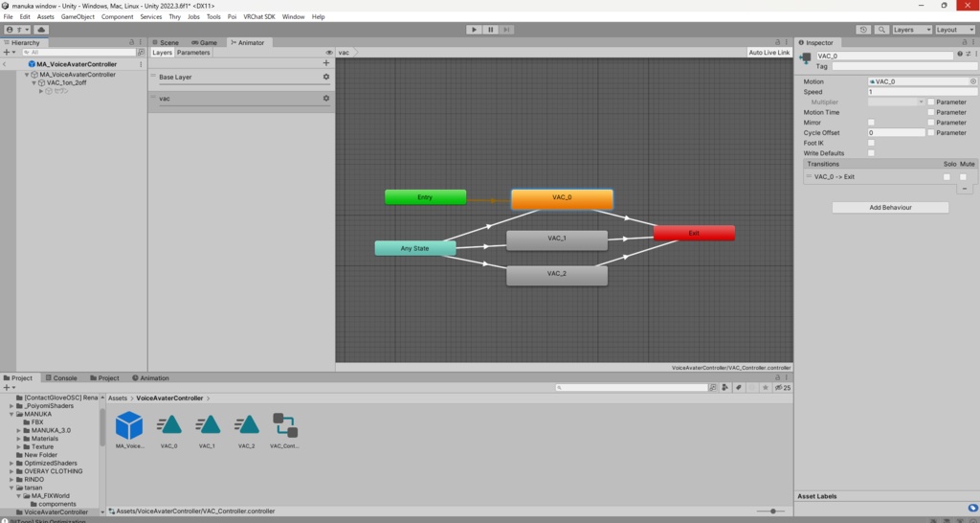980x523 pixels.
Task: Enable the Multiplier Parameter checkbox
Action: click(x=930, y=102)
